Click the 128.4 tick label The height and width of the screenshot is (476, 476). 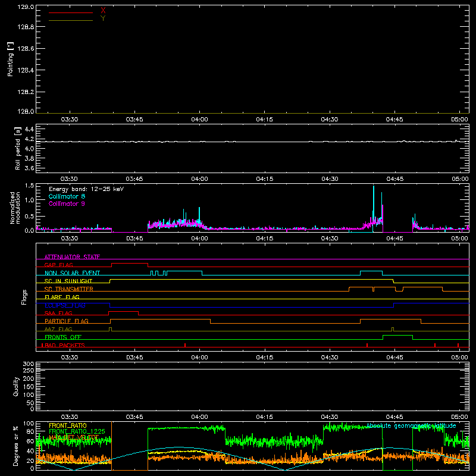(26, 70)
